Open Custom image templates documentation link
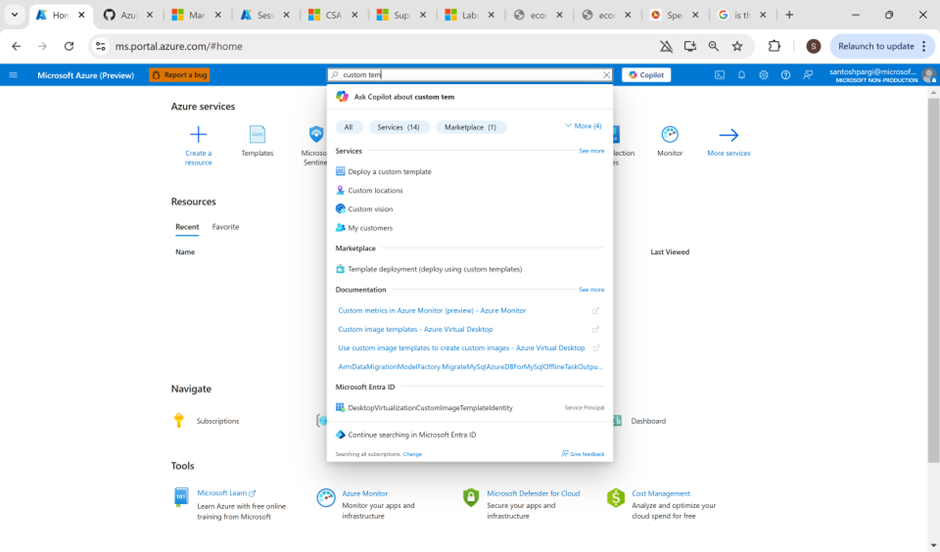This screenshot has height=552, width=940. coord(415,329)
